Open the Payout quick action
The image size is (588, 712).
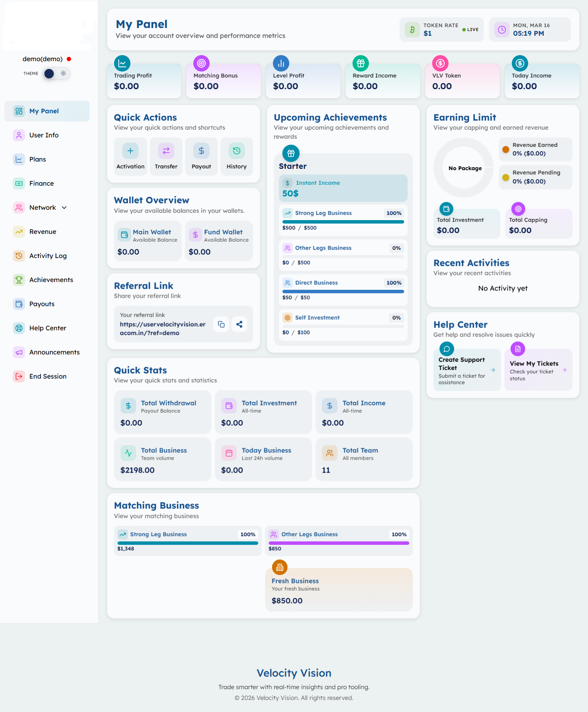[x=201, y=157]
